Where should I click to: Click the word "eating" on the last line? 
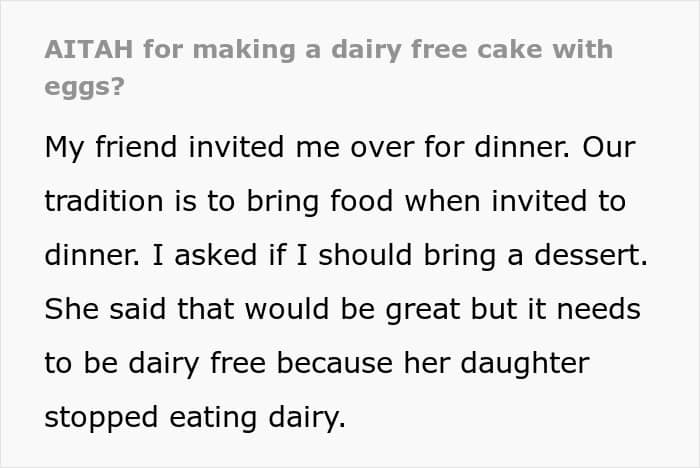point(218,418)
